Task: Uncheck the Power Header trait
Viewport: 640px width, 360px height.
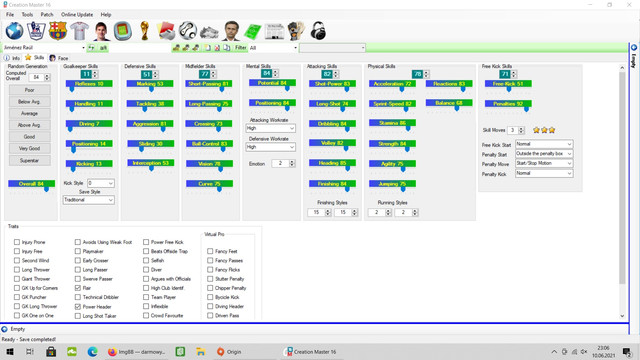Action: coord(78,306)
